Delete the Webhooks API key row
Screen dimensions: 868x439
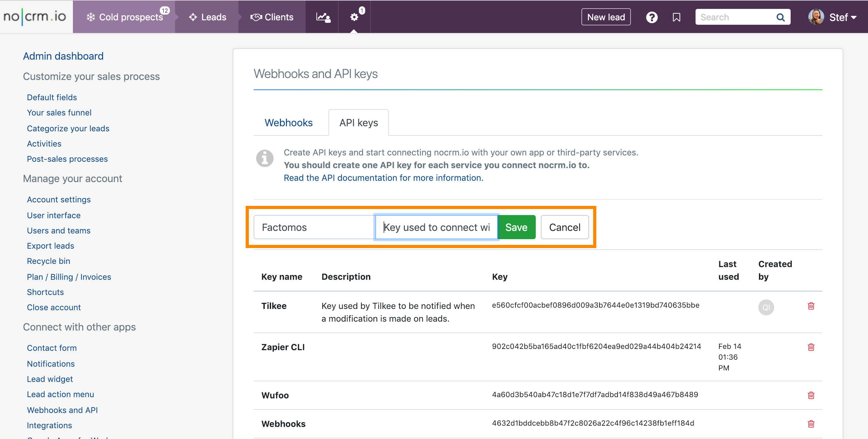point(811,424)
